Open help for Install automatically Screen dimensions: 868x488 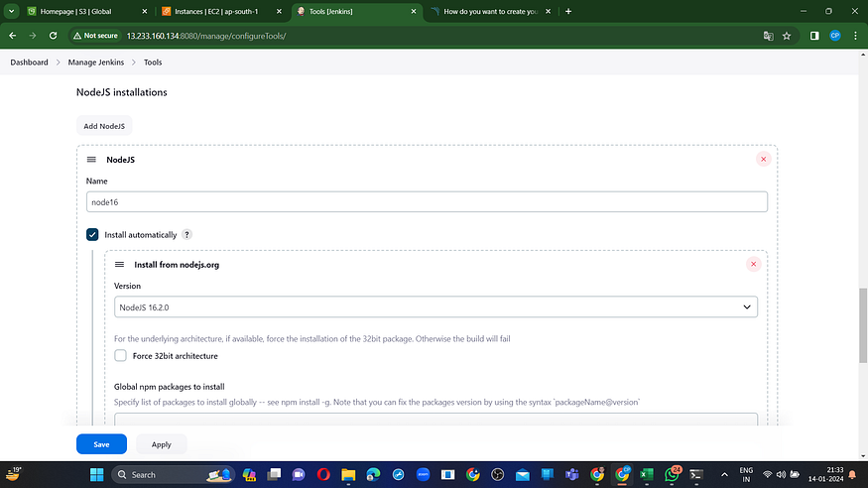[187, 235]
